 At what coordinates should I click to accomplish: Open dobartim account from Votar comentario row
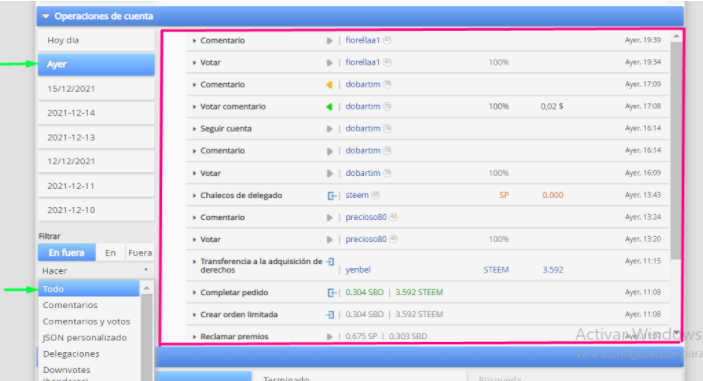tap(363, 106)
